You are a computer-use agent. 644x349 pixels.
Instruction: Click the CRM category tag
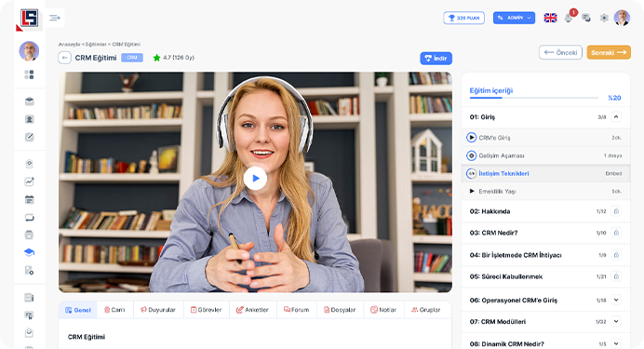coord(132,58)
